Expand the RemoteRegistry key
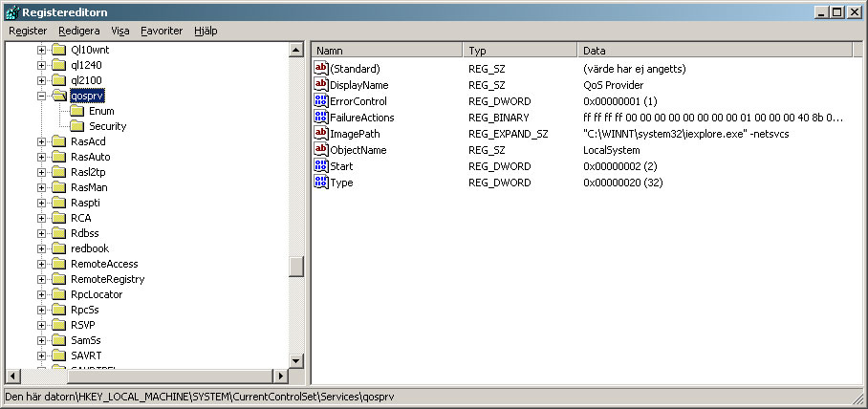Screen dimensions: 868x409 [41, 279]
